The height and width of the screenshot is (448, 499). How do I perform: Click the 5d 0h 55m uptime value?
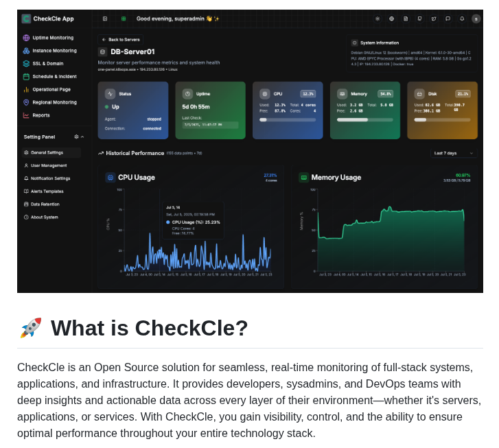click(196, 107)
